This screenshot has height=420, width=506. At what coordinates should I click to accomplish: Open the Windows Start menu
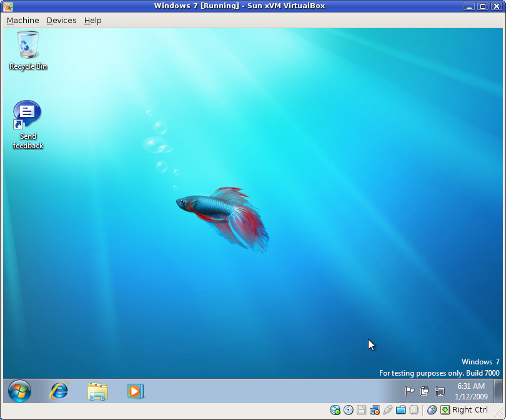[19, 391]
